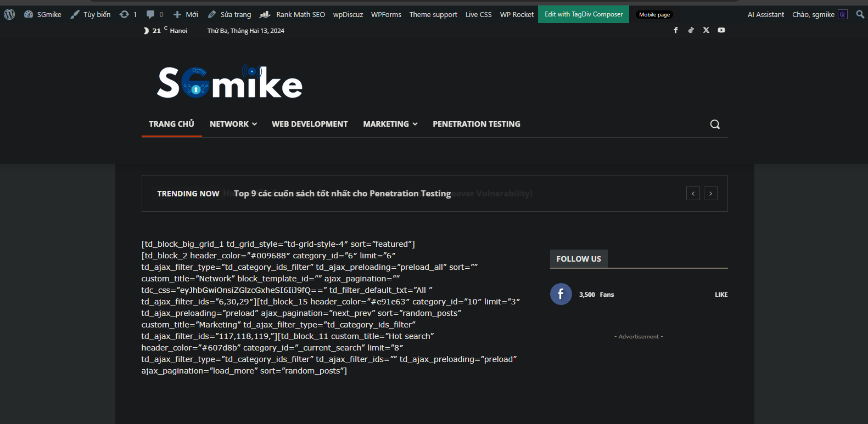Image resolution: width=868 pixels, height=424 pixels.
Task: Open admin bar search magnifier
Action: coord(860,14)
